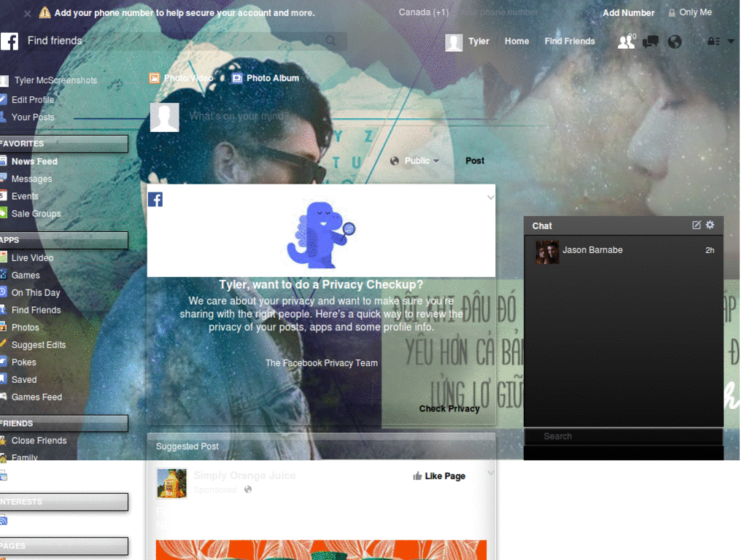Open the Canada (+1) country code dropdown
The image size is (747, 560).
423,12
